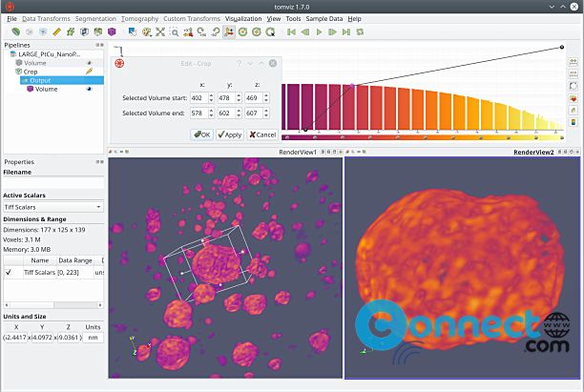Play the animation
Image resolution: width=584 pixels, height=392 pixels.
319,32
